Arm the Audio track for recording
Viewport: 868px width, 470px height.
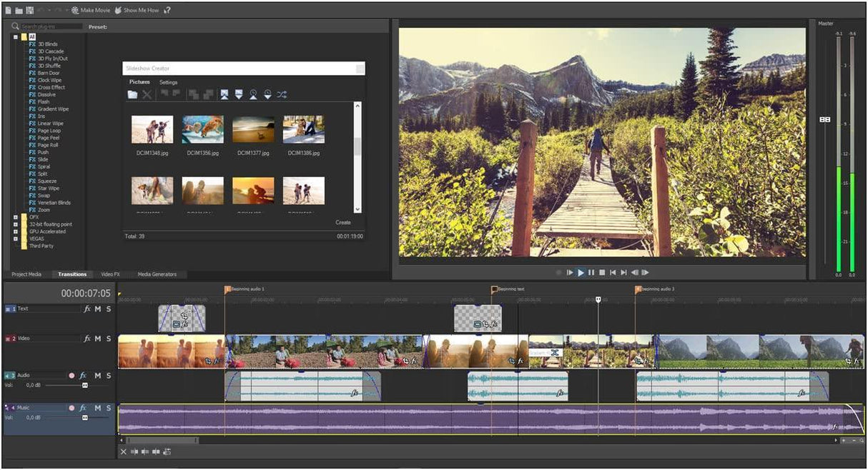point(71,375)
